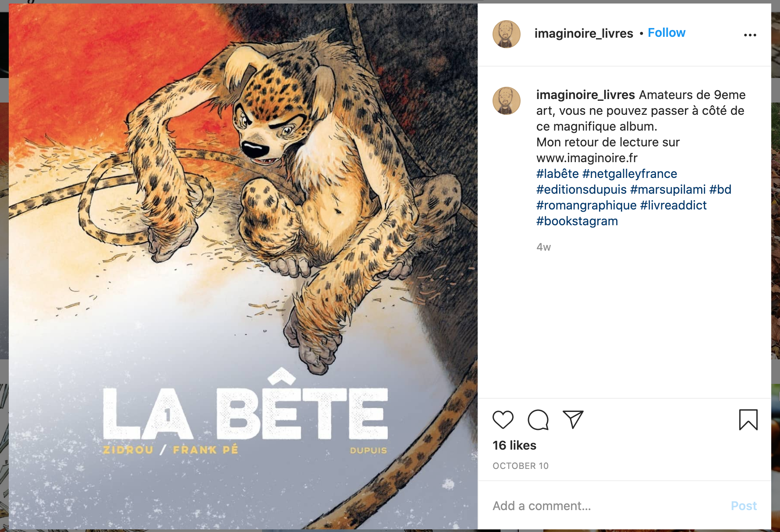
Task: Click the OCTOBER 10 post date
Action: click(521, 466)
